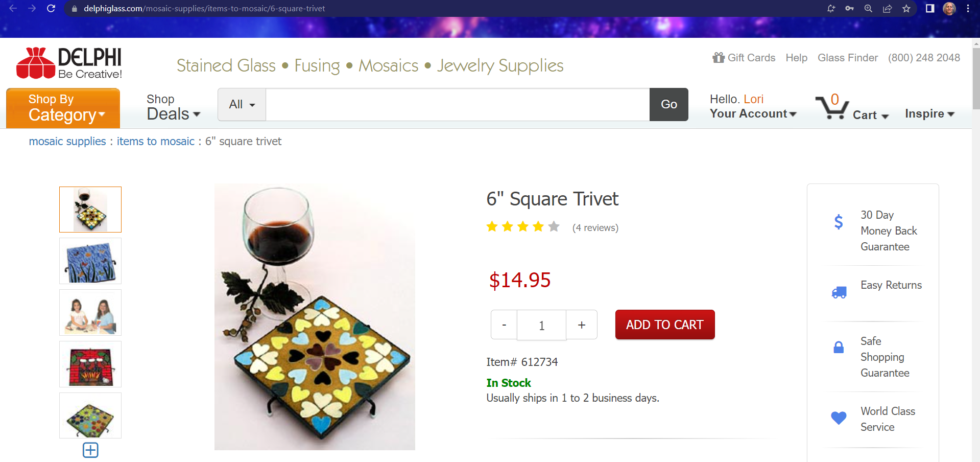
Task: Increase quantity with the plus button
Action: coord(582,325)
